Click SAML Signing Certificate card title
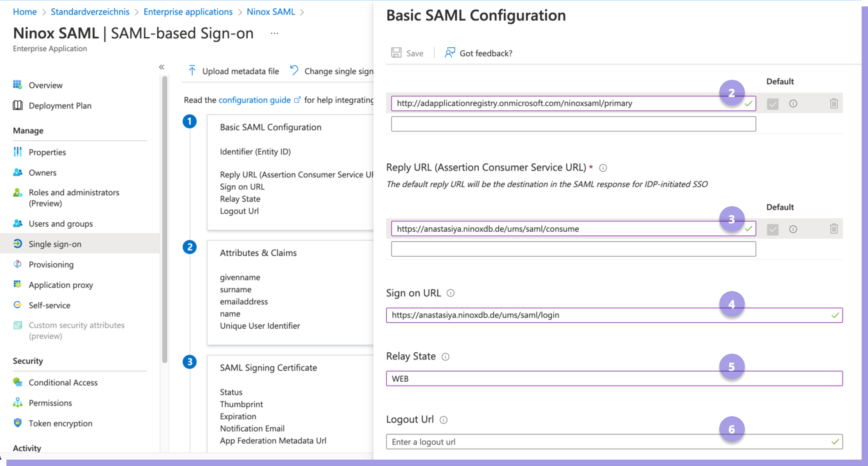Screen dimensions: 868x466 pyautogui.click(x=268, y=368)
